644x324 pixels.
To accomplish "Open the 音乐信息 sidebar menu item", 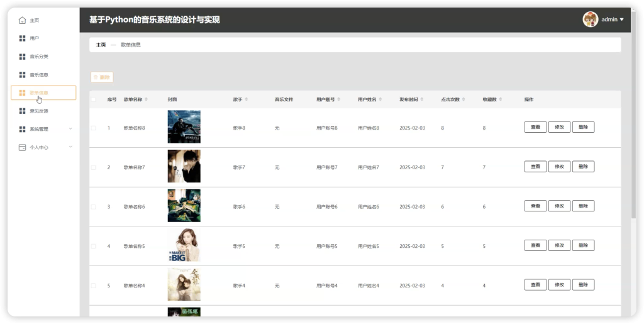I will [x=43, y=75].
